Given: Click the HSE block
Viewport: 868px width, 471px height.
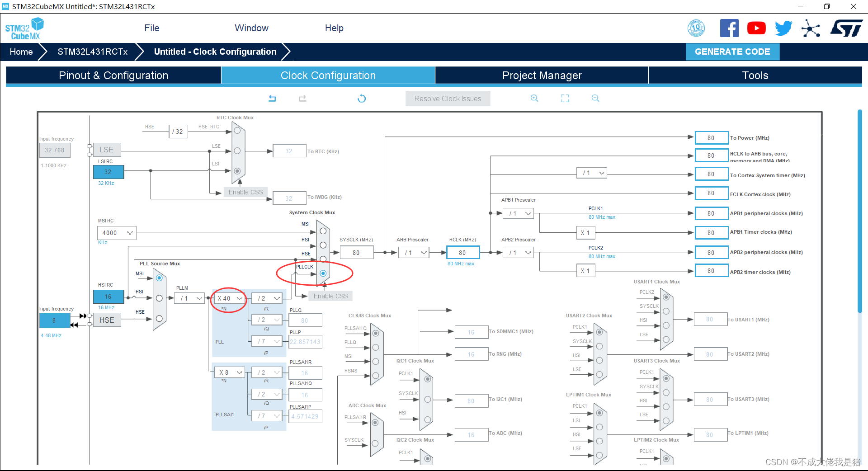Looking at the screenshot, I should [107, 320].
